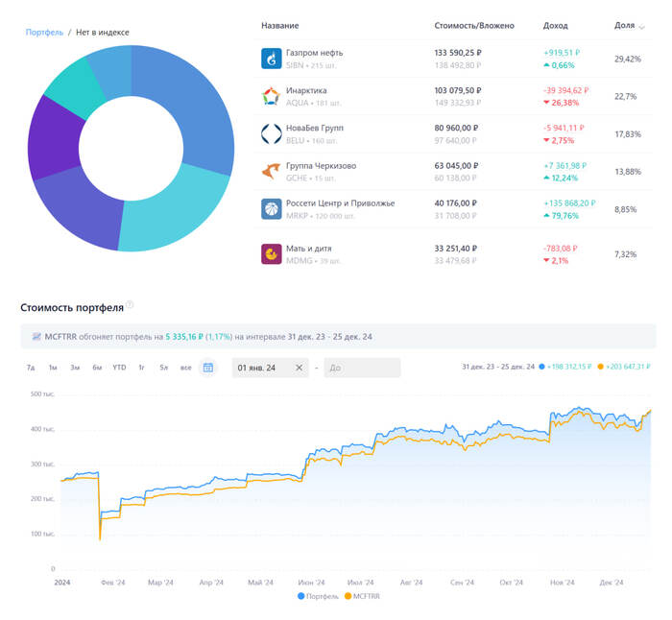Select the Группа Черкизово logo icon
Screen dimensions: 672x620
coord(271,171)
